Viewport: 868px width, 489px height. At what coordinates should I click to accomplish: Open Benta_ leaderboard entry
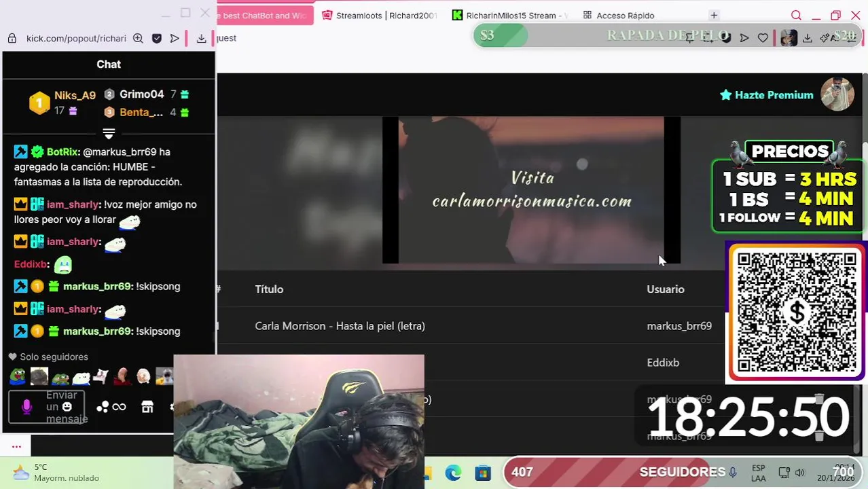click(x=146, y=112)
